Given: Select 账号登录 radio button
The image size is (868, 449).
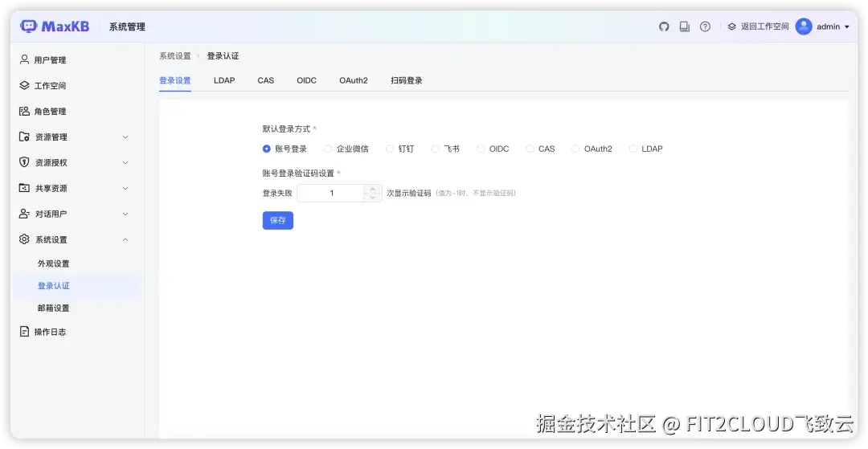Looking at the screenshot, I should (267, 149).
